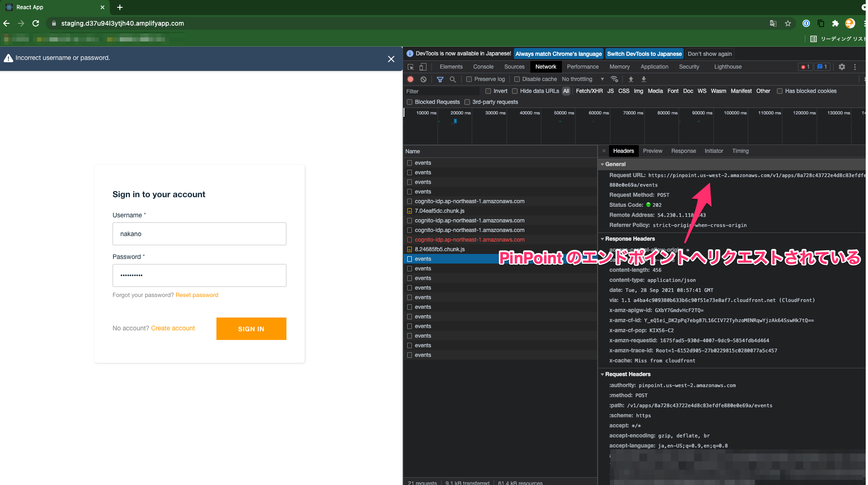Click the browser forward arrow

[x=21, y=23]
